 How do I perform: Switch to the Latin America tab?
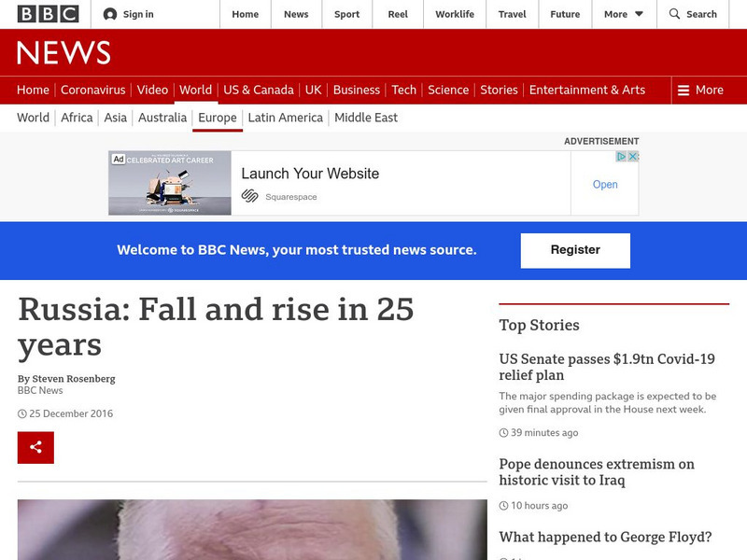[285, 118]
